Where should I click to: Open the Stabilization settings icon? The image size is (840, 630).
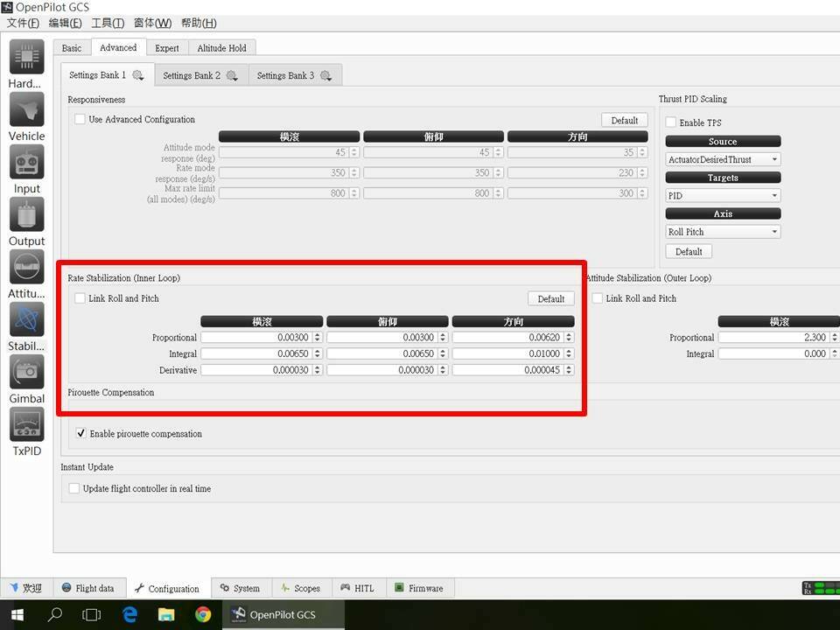(27, 319)
